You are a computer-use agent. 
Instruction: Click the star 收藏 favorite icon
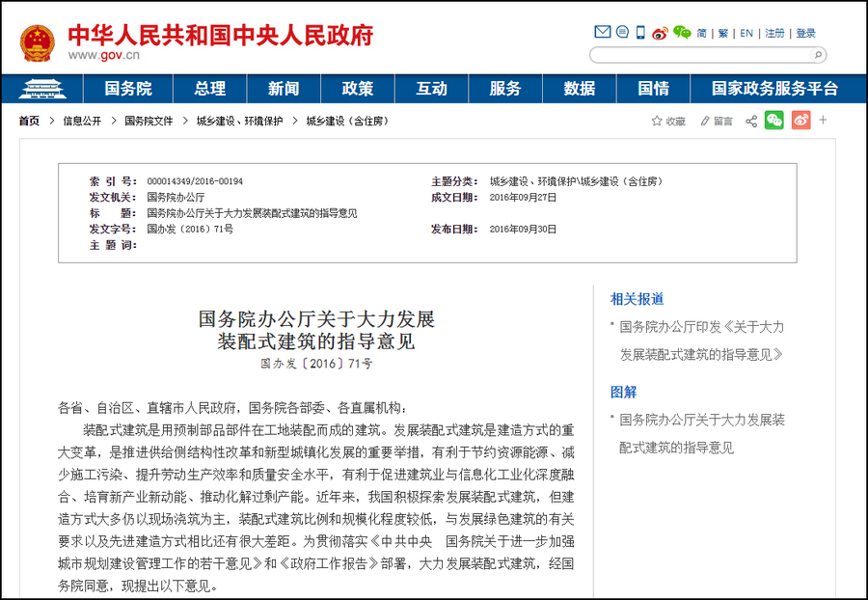657,121
